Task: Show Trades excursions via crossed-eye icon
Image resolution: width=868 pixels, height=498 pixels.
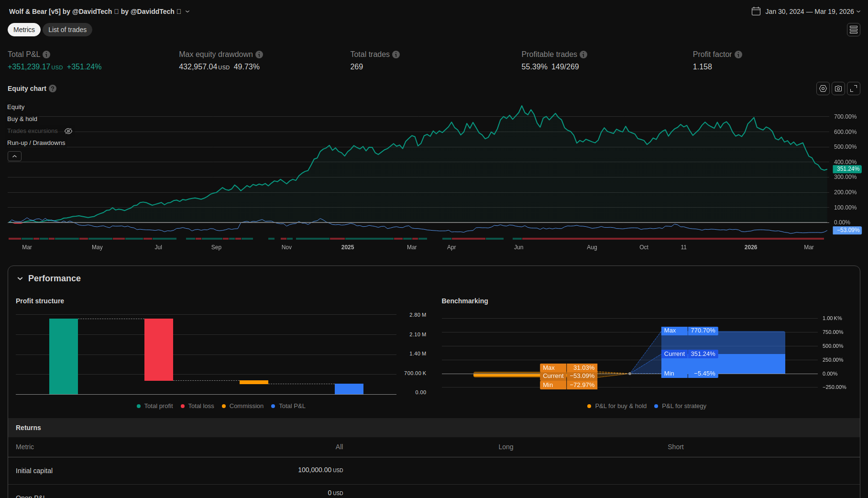Action: pyautogui.click(x=68, y=131)
